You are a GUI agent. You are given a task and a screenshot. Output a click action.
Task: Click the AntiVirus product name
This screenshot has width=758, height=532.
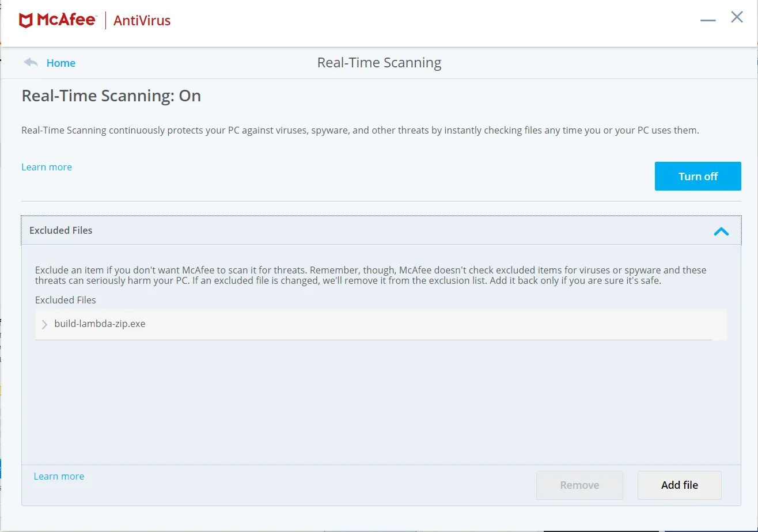tap(142, 21)
